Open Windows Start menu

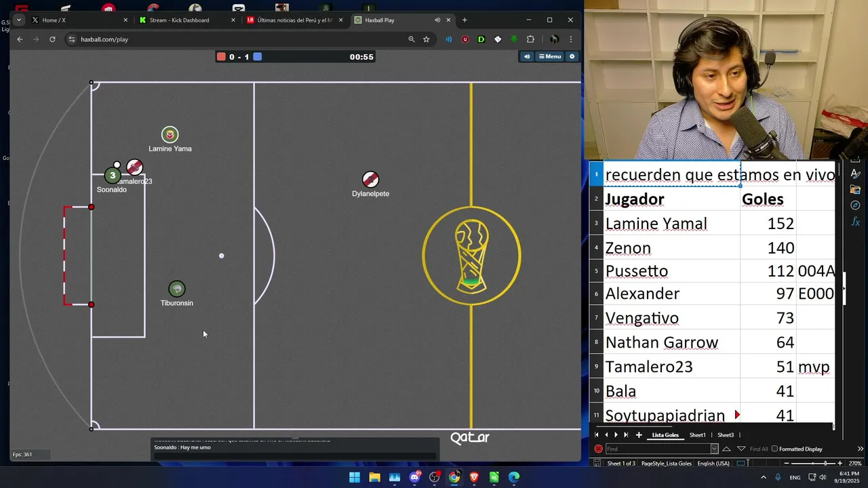coord(355,477)
